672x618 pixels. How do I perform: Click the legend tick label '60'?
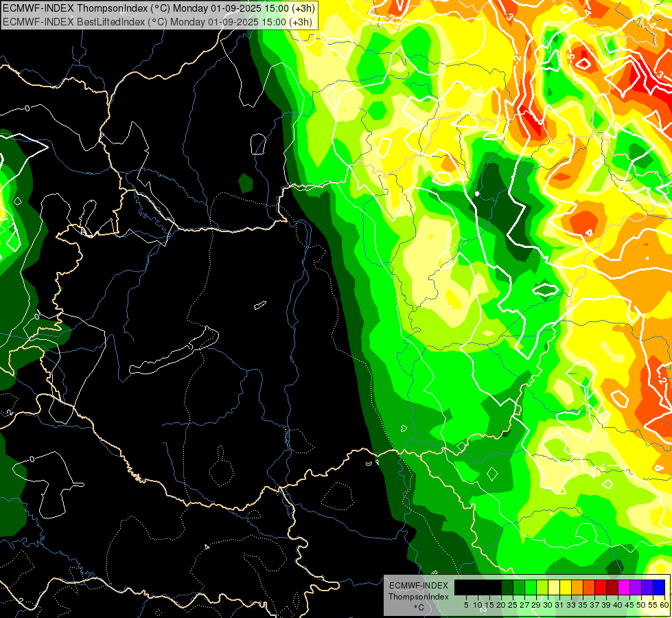664,605
